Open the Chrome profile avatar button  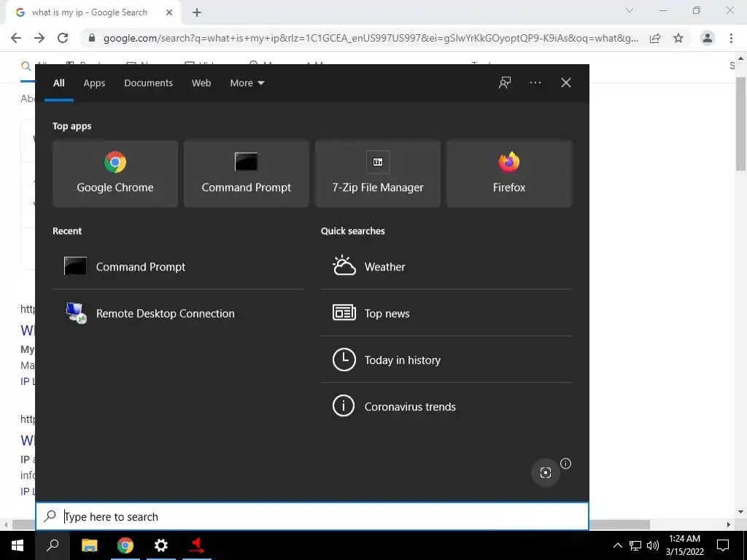708,38
